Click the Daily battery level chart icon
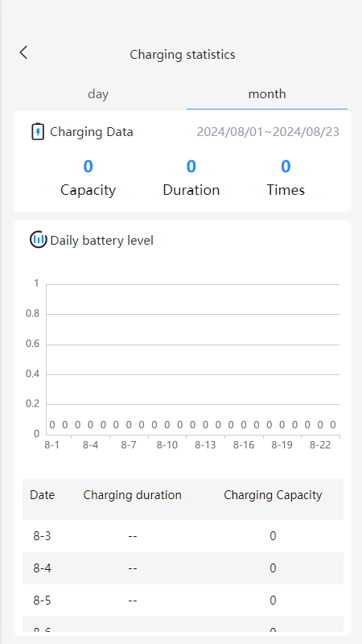Image resolution: width=362 pixels, height=644 pixels. click(x=39, y=240)
